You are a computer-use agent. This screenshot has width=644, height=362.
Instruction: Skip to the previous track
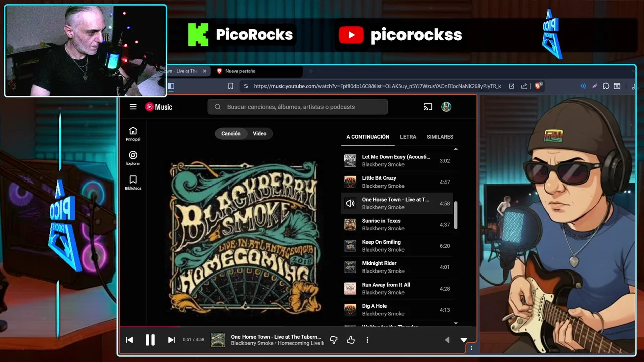point(129,340)
